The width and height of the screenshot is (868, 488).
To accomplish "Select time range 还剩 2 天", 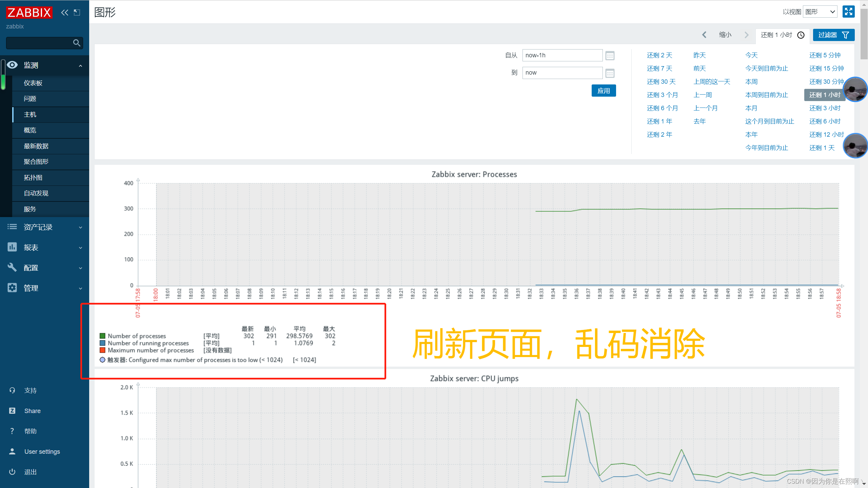I will pyautogui.click(x=659, y=55).
